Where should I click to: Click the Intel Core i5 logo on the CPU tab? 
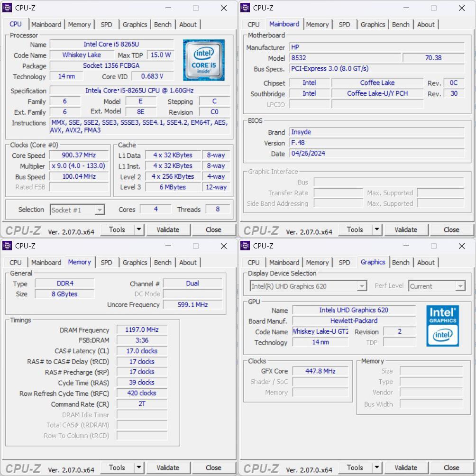[204, 60]
